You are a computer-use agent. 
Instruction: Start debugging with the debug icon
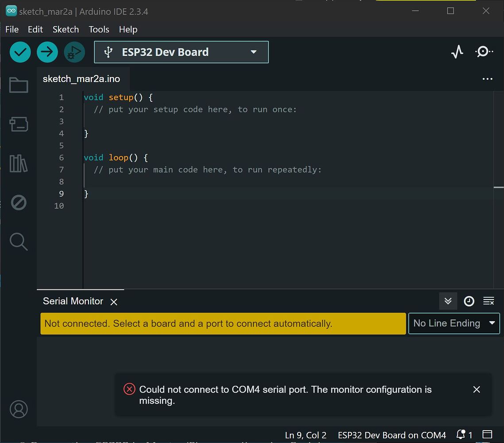pyautogui.click(x=74, y=52)
